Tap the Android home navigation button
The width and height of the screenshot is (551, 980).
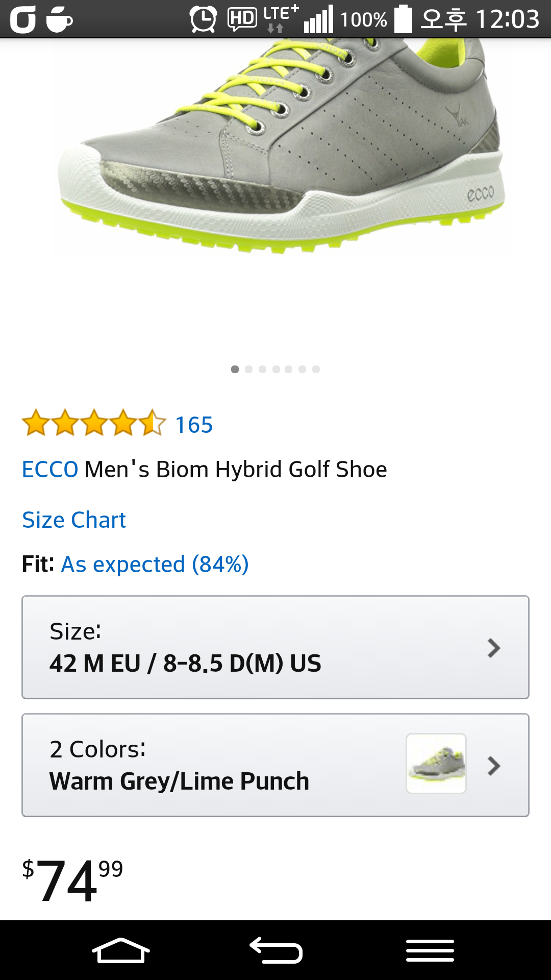(x=121, y=950)
